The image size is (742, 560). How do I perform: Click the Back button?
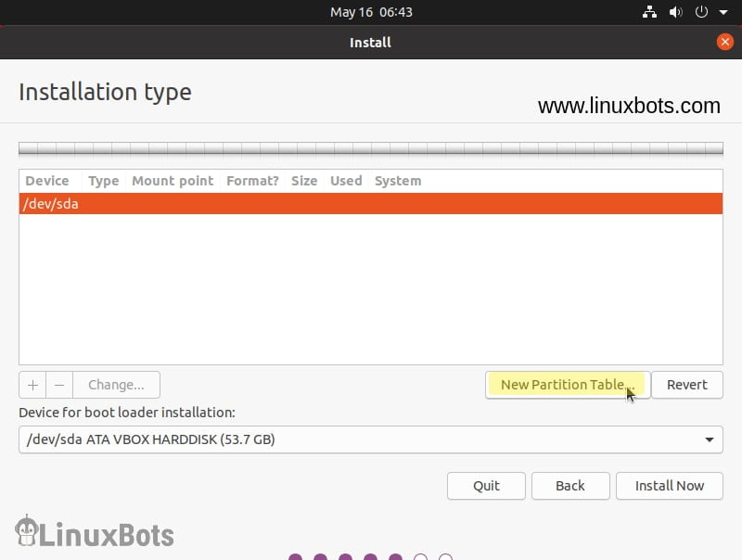click(570, 485)
